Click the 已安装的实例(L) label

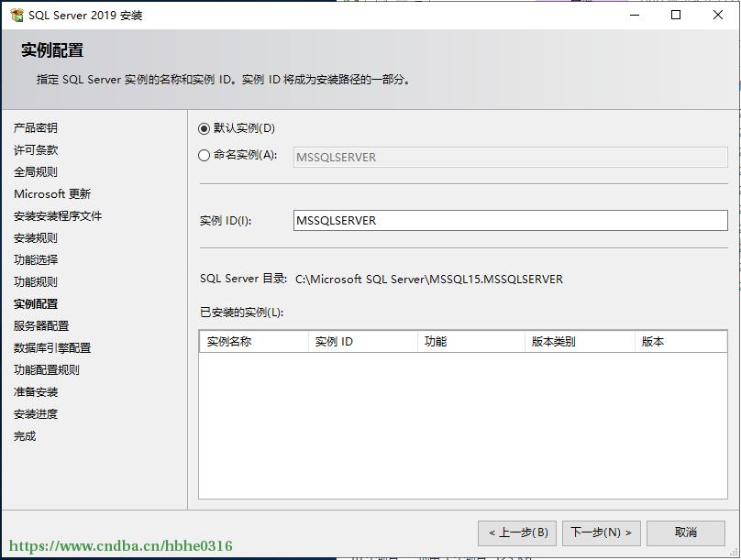(x=241, y=313)
